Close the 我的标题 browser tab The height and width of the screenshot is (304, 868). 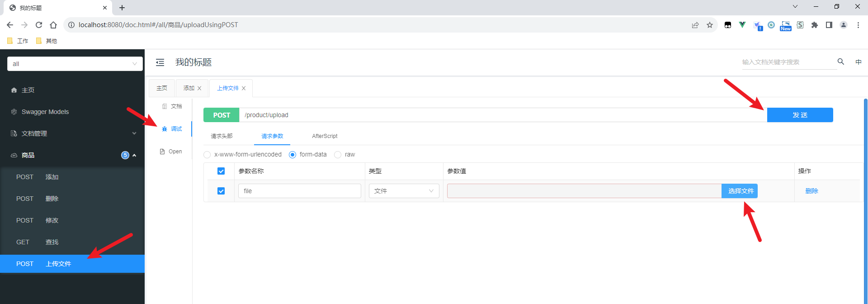point(105,8)
